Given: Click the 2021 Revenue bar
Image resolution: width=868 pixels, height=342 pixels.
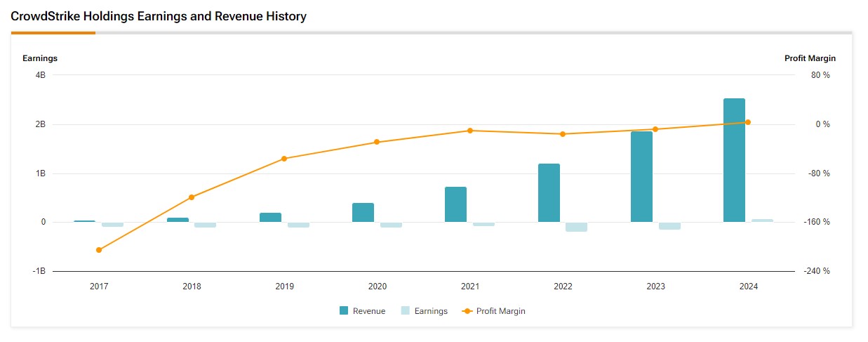Looking at the screenshot, I should point(456,204).
